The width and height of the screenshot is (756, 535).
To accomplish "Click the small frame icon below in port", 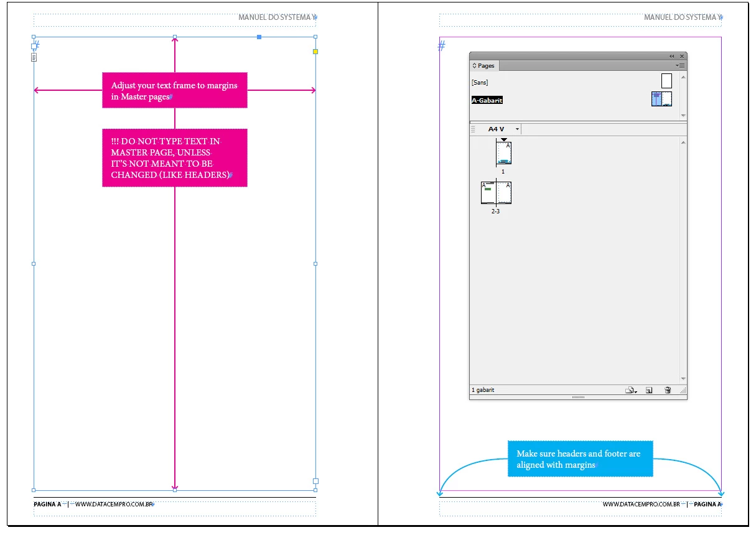I will pos(34,57).
